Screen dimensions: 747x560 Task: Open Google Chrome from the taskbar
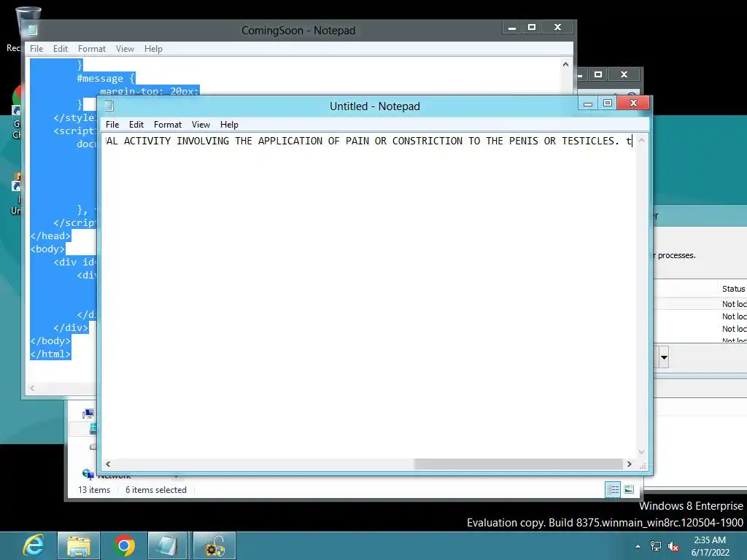tap(124, 545)
